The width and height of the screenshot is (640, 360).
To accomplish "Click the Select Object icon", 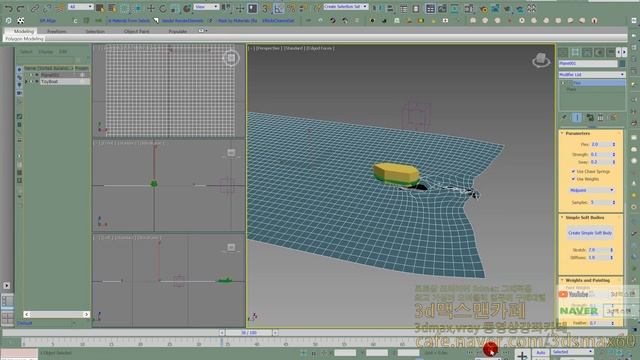I will tap(100, 8).
